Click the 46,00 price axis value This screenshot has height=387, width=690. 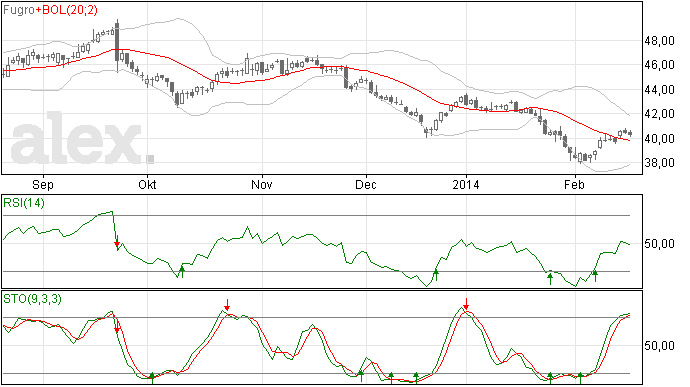pyautogui.click(x=659, y=65)
